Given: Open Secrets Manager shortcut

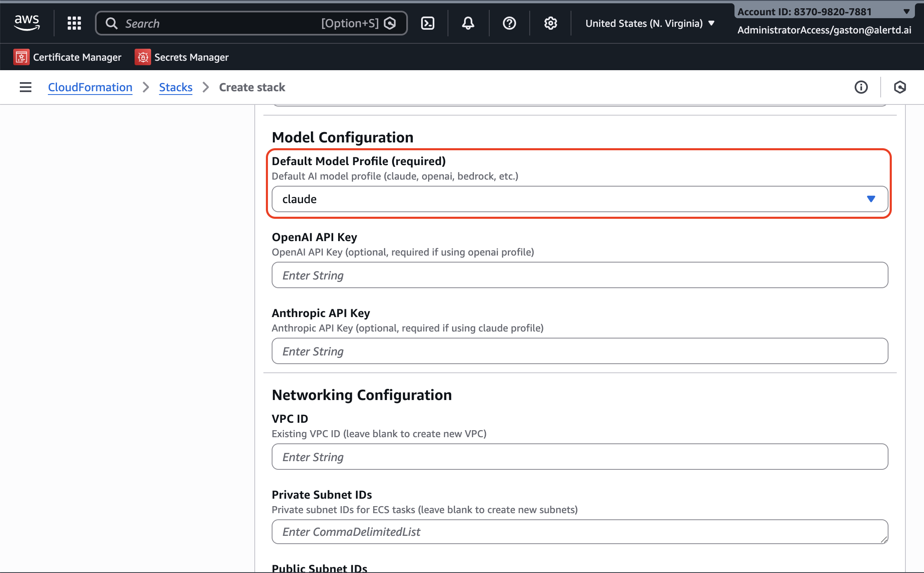Looking at the screenshot, I should [182, 57].
